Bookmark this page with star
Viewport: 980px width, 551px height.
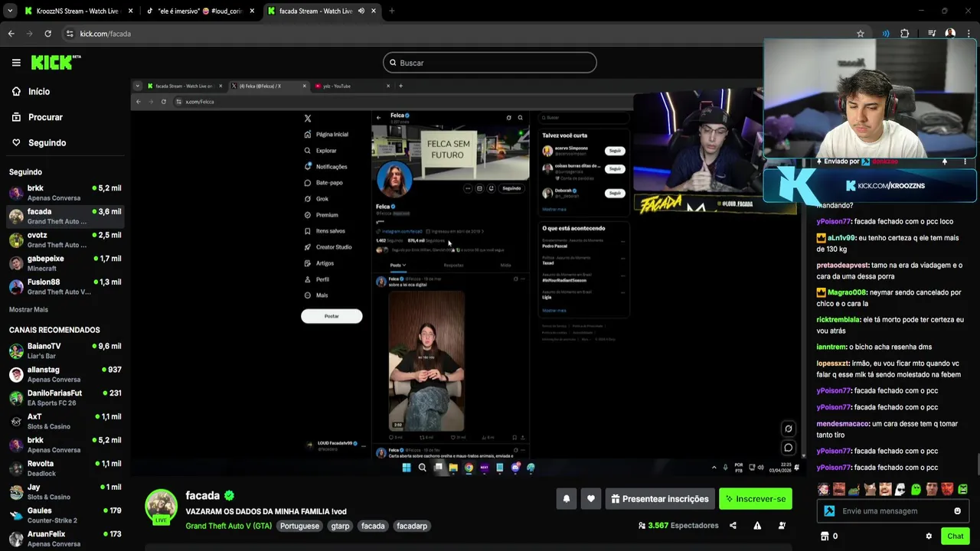click(861, 34)
